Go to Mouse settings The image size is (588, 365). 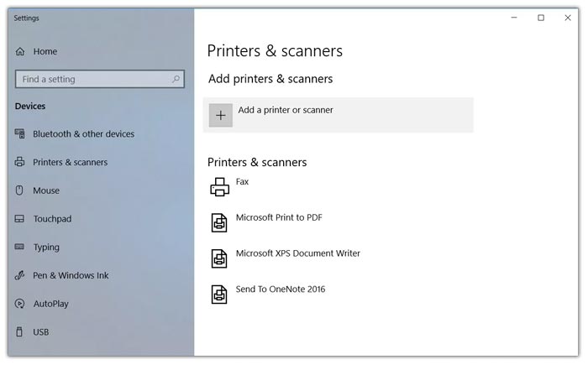(x=46, y=190)
